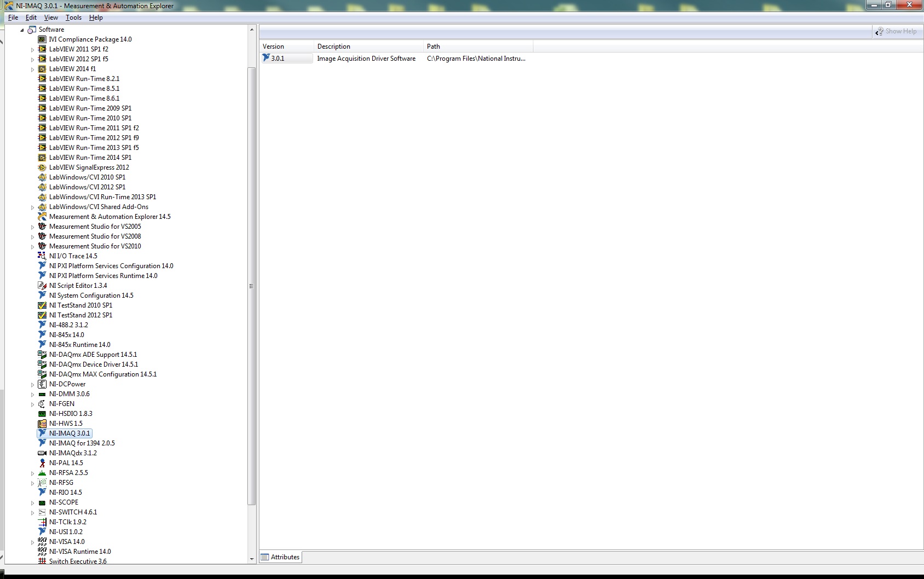Click the NI-RFSA 2.5.5 icon

42,473
